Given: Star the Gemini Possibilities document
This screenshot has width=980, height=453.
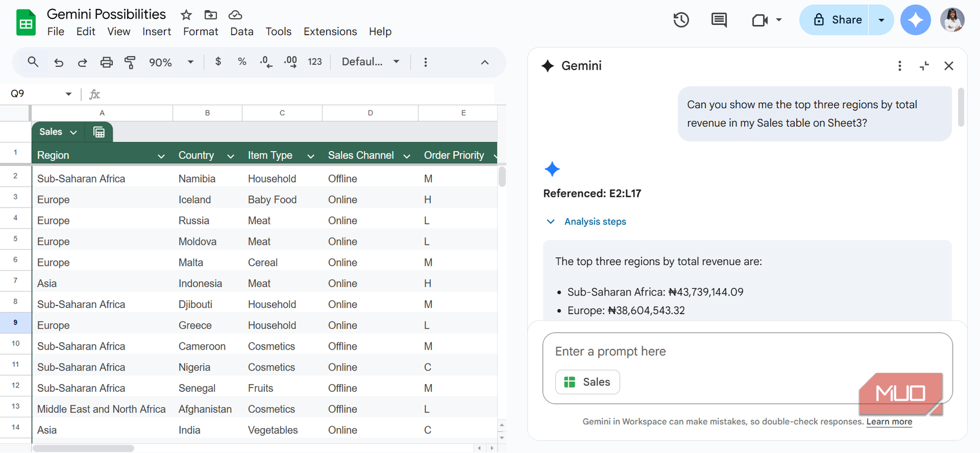Looking at the screenshot, I should pos(186,15).
